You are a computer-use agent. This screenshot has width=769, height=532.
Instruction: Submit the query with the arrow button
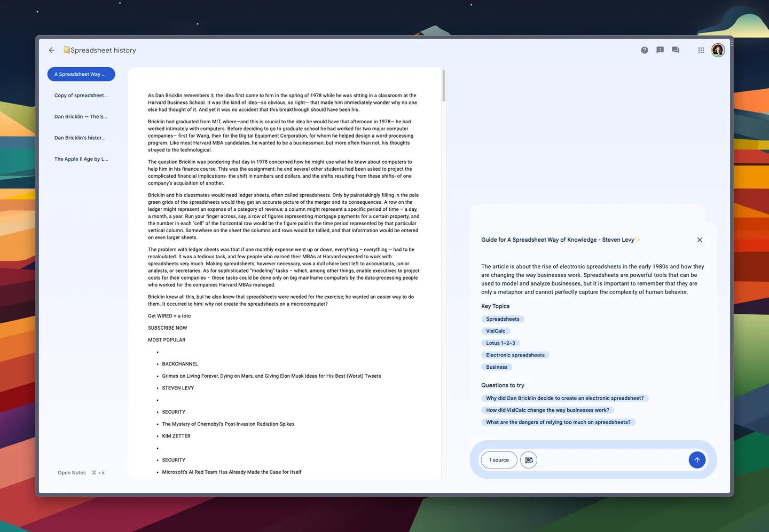pyautogui.click(x=697, y=460)
